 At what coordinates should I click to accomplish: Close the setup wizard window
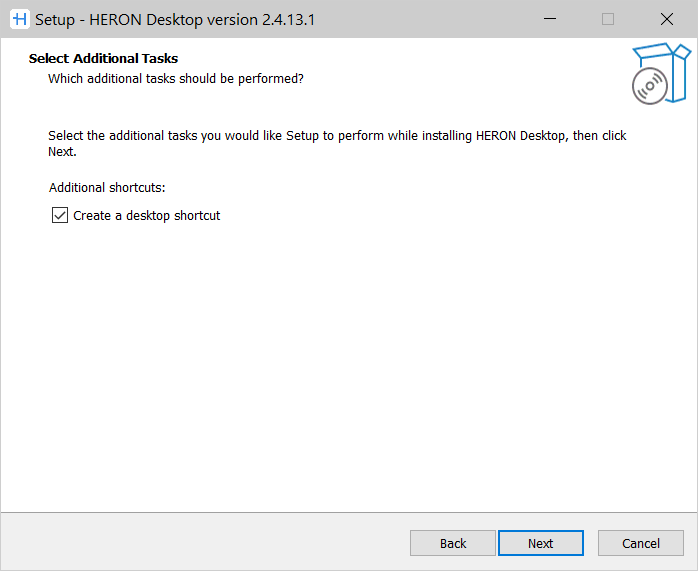pos(666,19)
